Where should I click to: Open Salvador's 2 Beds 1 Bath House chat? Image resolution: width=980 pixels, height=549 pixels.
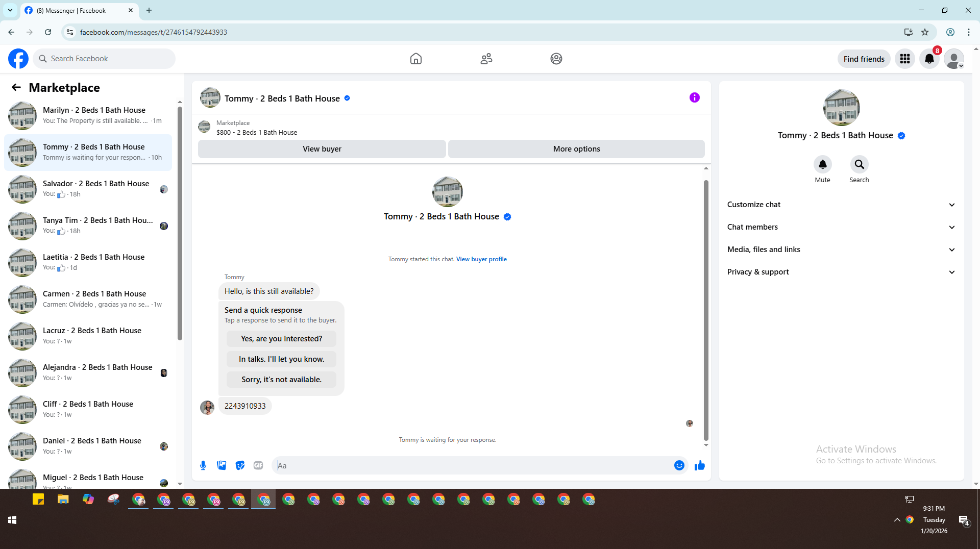[x=88, y=189]
